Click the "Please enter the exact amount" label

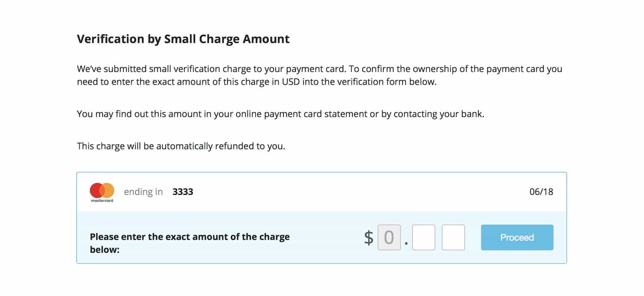click(190, 237)
